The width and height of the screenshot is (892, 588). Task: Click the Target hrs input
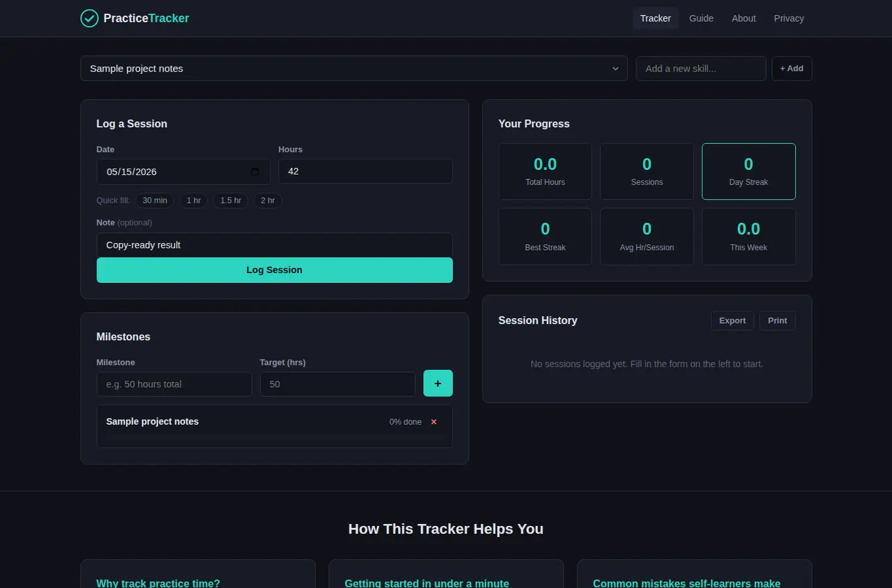pos(338,384)
